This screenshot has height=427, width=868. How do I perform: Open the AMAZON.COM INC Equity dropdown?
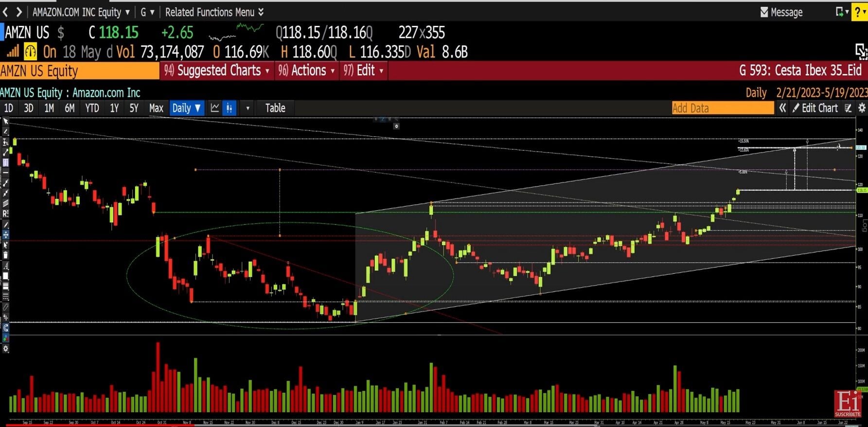pos(81,12)
